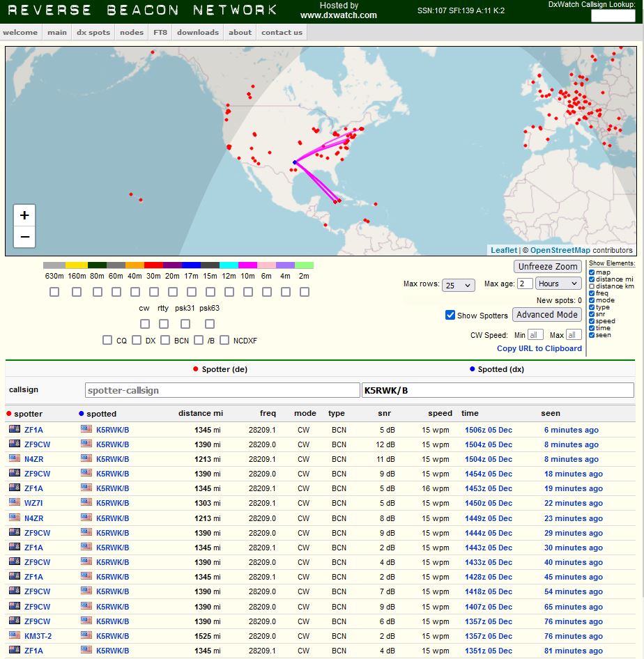Uncheck the map element checkbox

[x=592, y=272]
